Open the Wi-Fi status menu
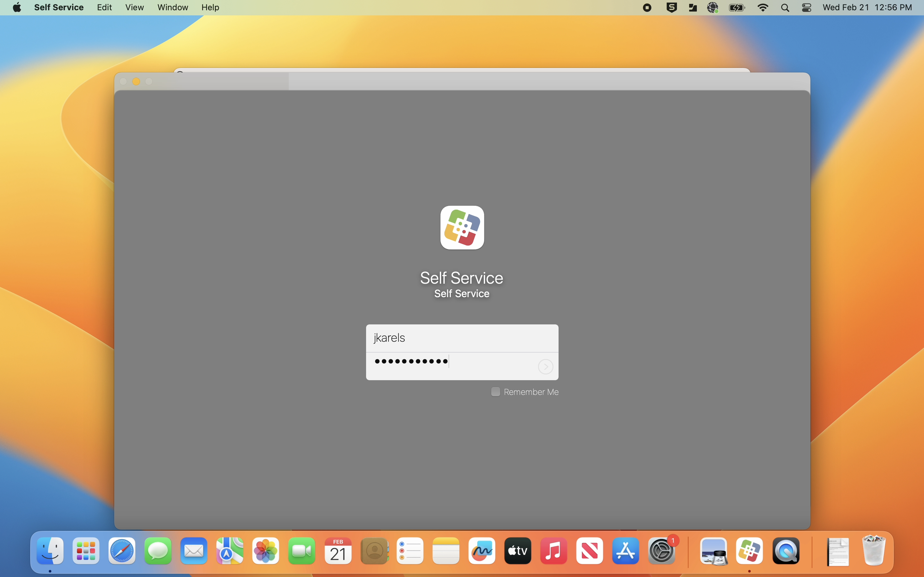This screenshot has height=577, width=924. [x=763, y=7]
